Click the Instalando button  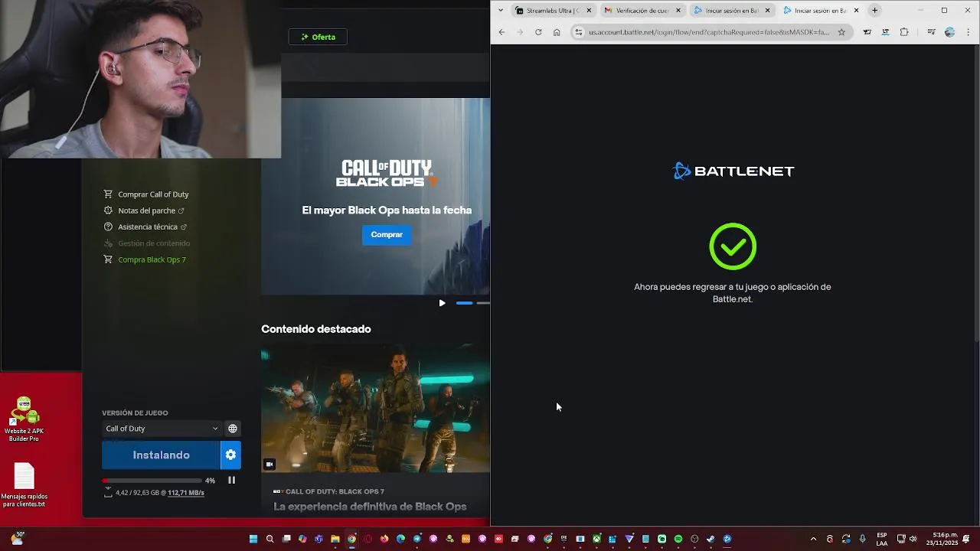[161, 455]
